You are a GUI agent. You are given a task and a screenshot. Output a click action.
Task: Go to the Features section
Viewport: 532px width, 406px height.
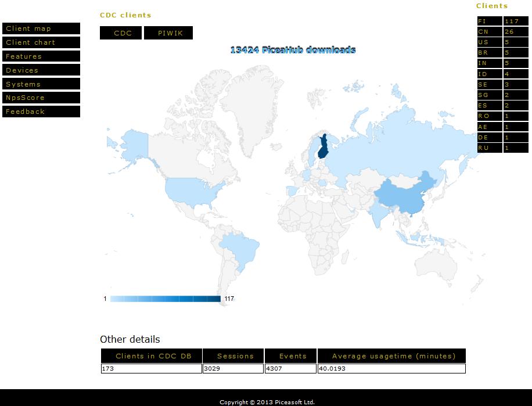[41, 56]
